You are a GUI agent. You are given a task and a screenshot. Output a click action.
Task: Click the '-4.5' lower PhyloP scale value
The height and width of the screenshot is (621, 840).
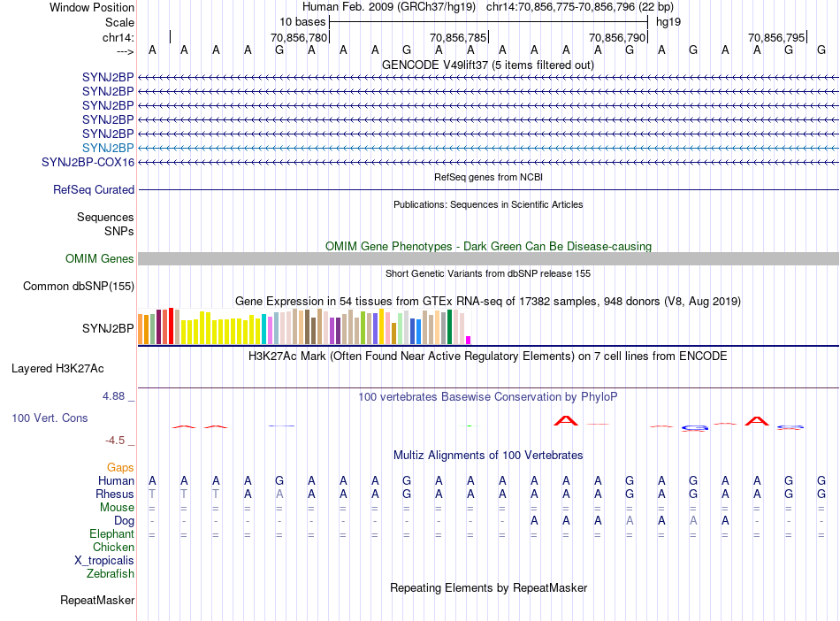(115, 441)
